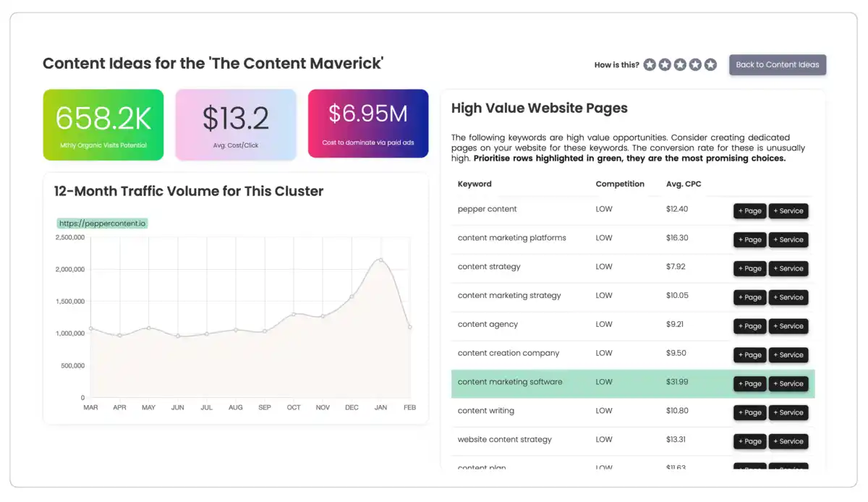Add a Page for website content strategy

pyautogui.click(x=749, y=441)
